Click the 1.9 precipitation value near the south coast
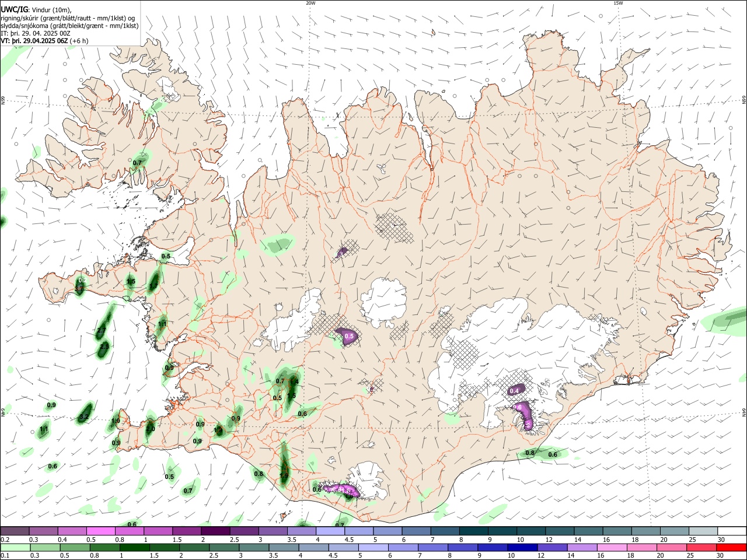The width and height of the screenshot is (747, 560). tap(284, 475)
